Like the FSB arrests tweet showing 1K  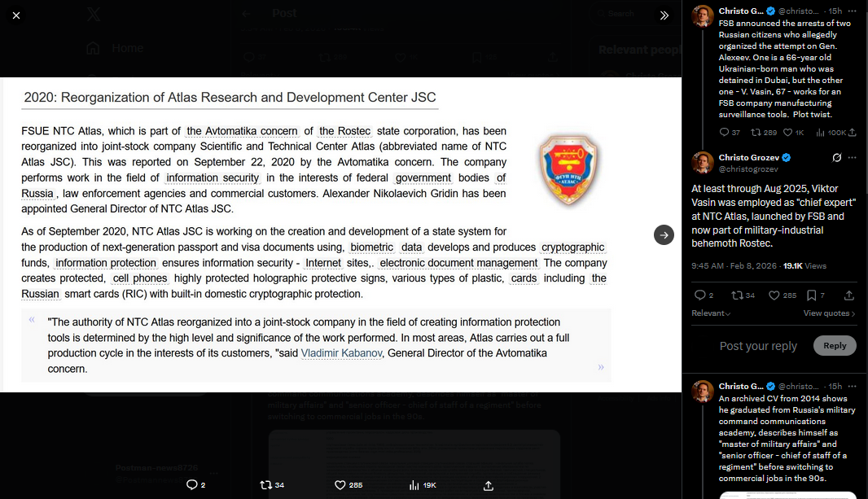pyautogui.click(x=793, y=132)
